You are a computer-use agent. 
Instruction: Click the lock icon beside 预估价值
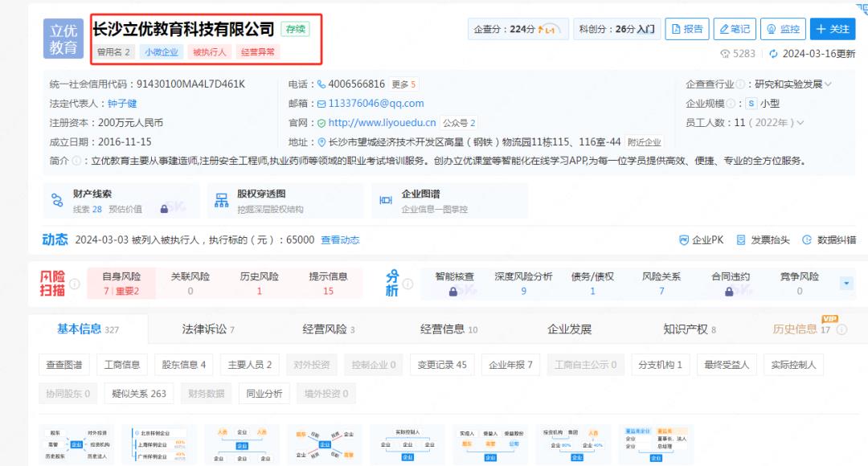164,209
